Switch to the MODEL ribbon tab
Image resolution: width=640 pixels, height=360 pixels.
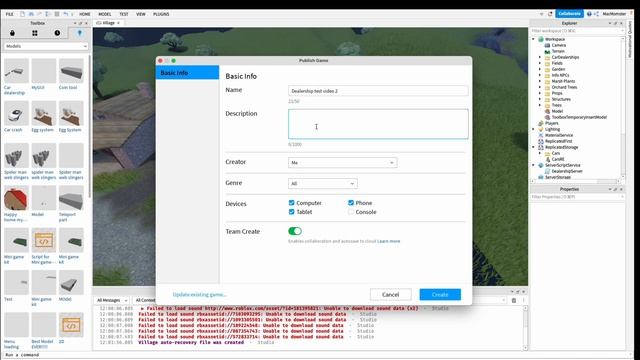[105, 14]
